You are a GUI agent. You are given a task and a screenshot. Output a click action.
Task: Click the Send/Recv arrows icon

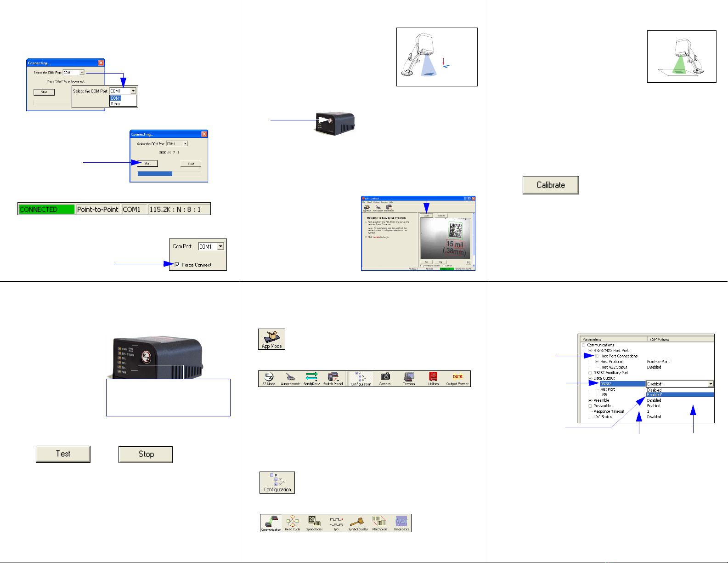pyautogui.click(x=311, y=379)
